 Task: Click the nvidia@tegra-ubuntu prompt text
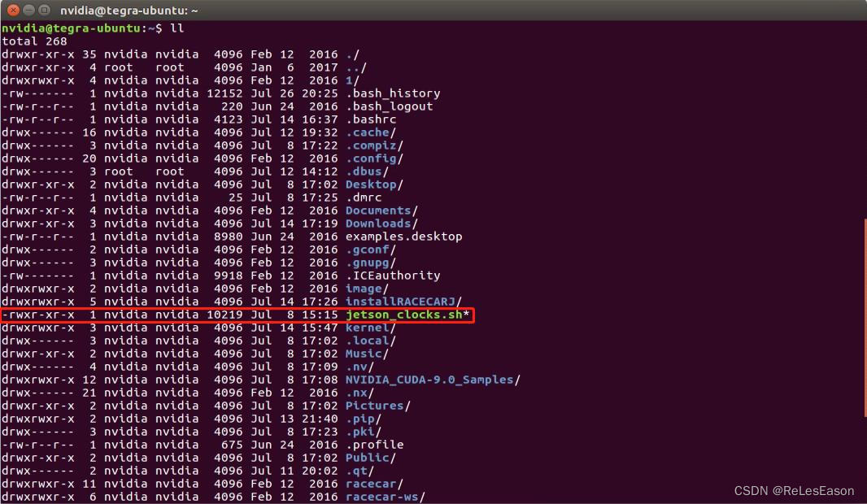[x=71, y=28]
